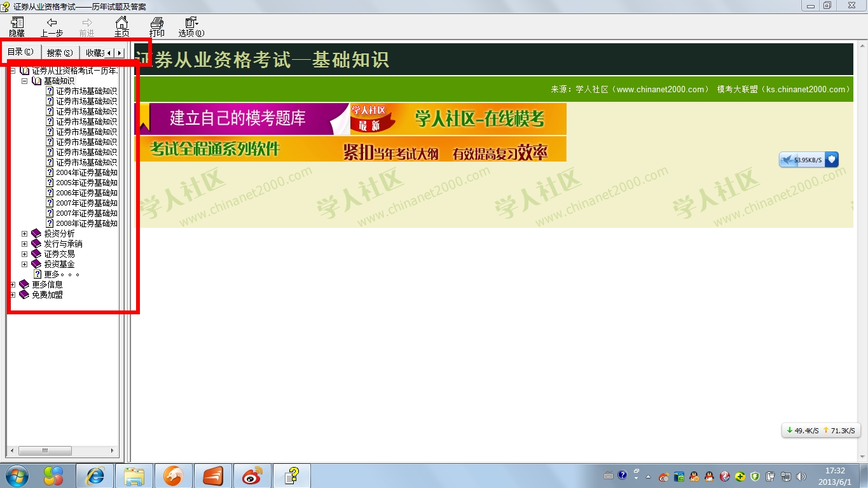Expand the 发行与承销 tree node

(x=25, y=244)
